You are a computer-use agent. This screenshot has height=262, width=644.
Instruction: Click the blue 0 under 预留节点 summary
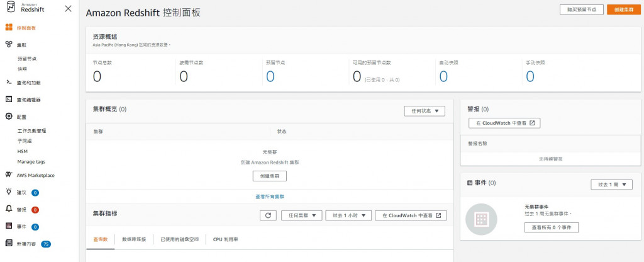[270, 76]
